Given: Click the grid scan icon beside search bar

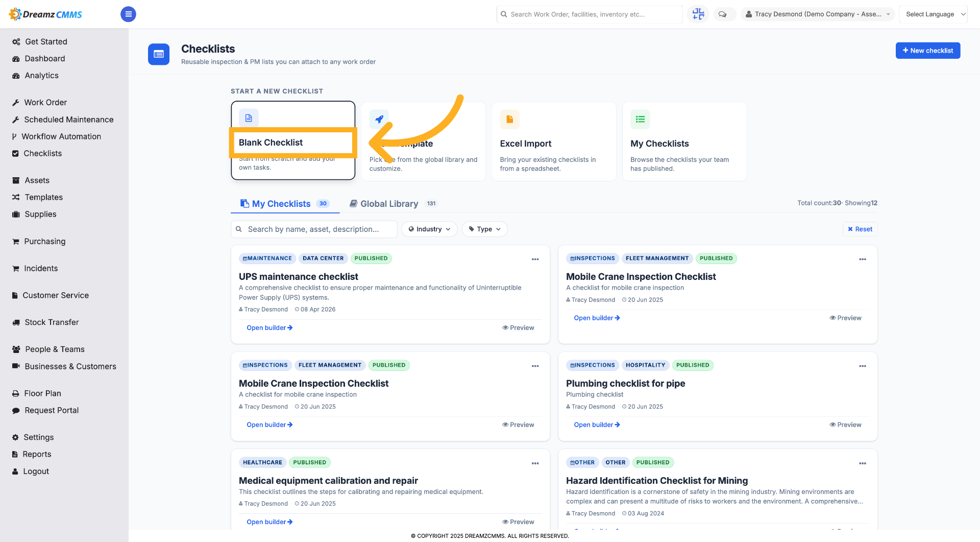Looking at the screenshot, I should [698, 14].
